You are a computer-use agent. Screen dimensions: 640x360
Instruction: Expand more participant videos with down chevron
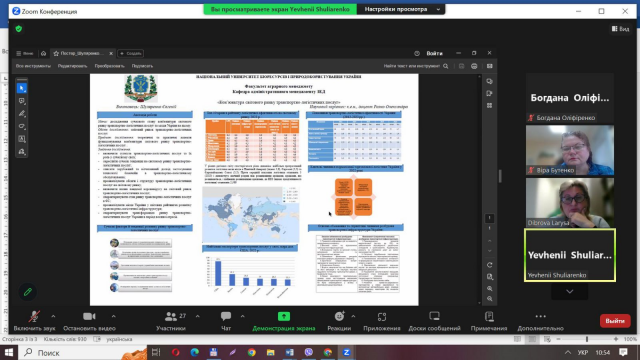[569, 291]
